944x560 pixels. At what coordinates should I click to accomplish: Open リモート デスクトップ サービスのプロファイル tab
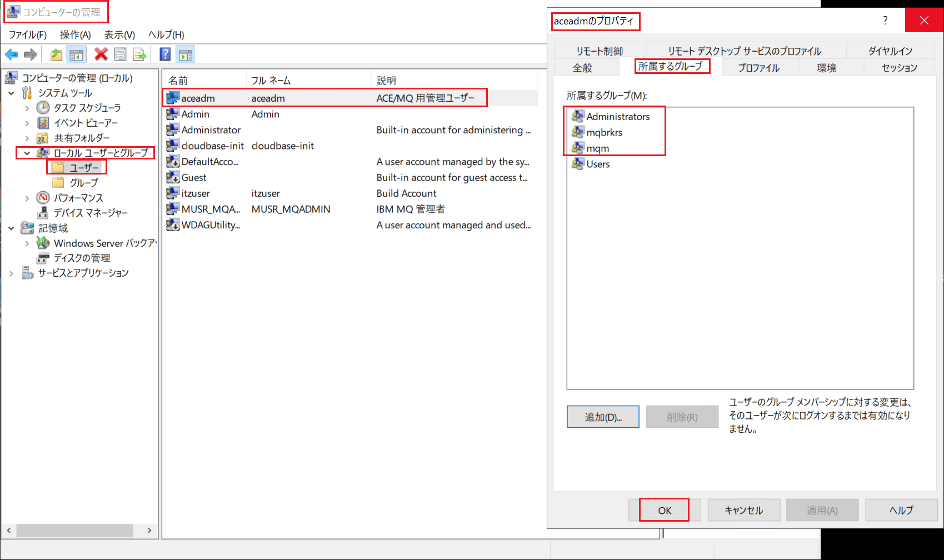coord(745,51)
